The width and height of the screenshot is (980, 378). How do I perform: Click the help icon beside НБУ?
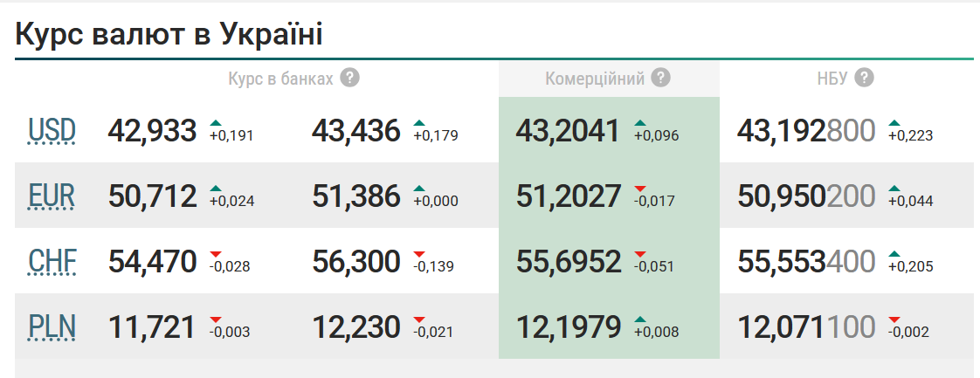pyautogui.click(x=864, y=78)
